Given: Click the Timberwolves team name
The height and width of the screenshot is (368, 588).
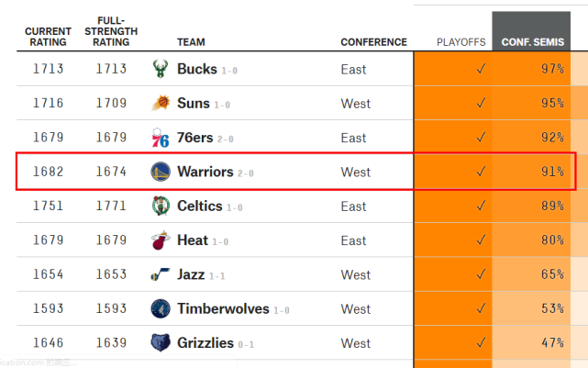Looking at the screenshot, I should pos(223,308).
